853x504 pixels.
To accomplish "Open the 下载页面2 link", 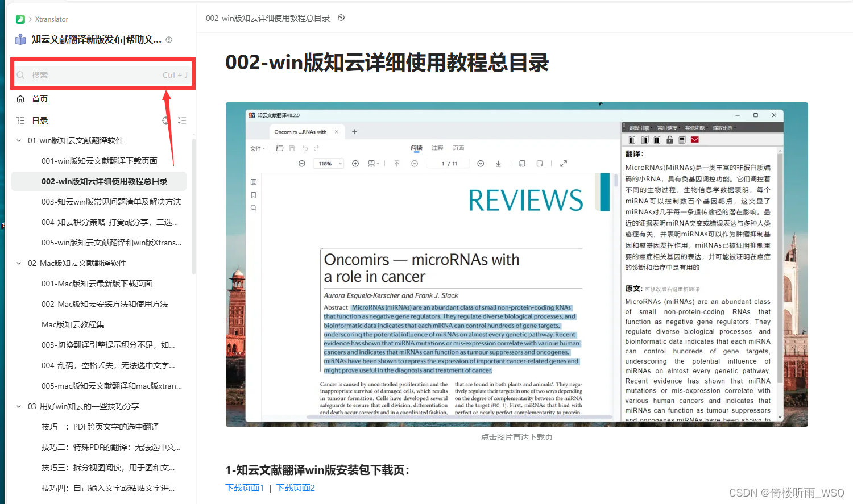I will coord(296,488).
